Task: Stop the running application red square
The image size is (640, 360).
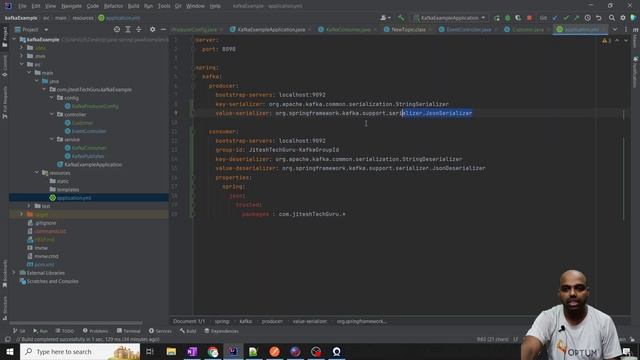Action: click(x=529, y=18)
